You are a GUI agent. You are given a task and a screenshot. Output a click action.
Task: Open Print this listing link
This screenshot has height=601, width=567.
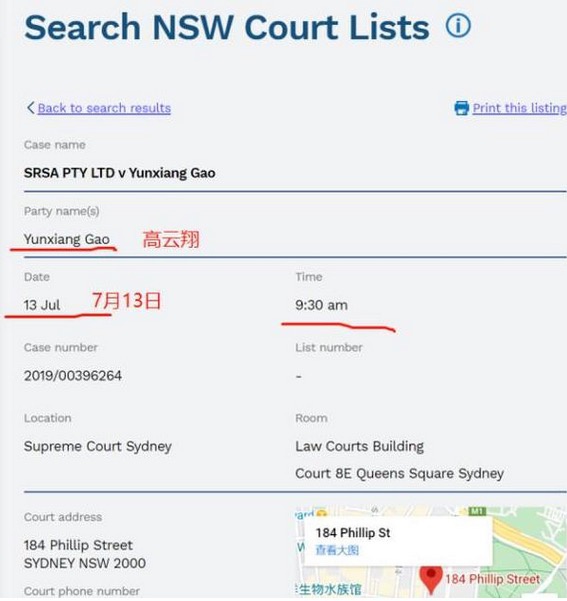(519, 108)
